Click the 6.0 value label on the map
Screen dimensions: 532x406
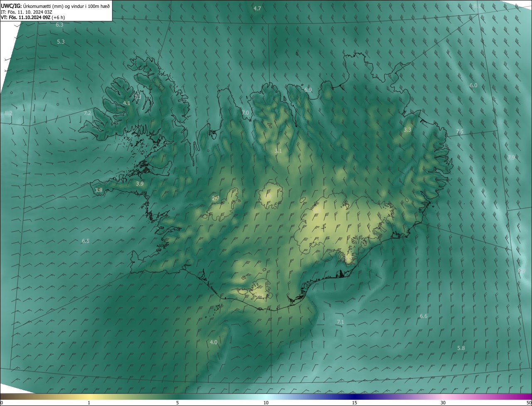tap(473, 86)
